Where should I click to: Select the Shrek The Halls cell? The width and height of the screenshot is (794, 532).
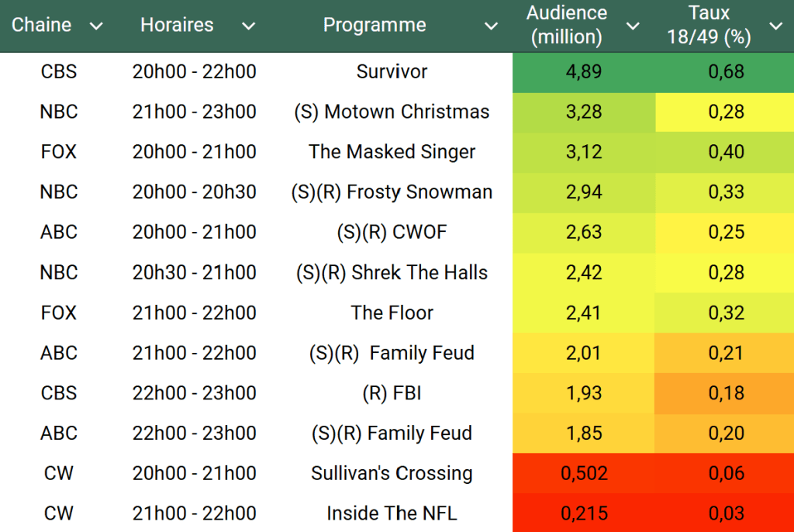pyautogui.click(x=392, y=273)
